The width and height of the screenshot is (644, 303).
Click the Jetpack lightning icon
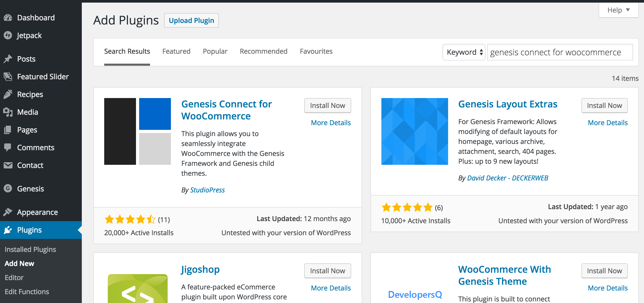8,35
